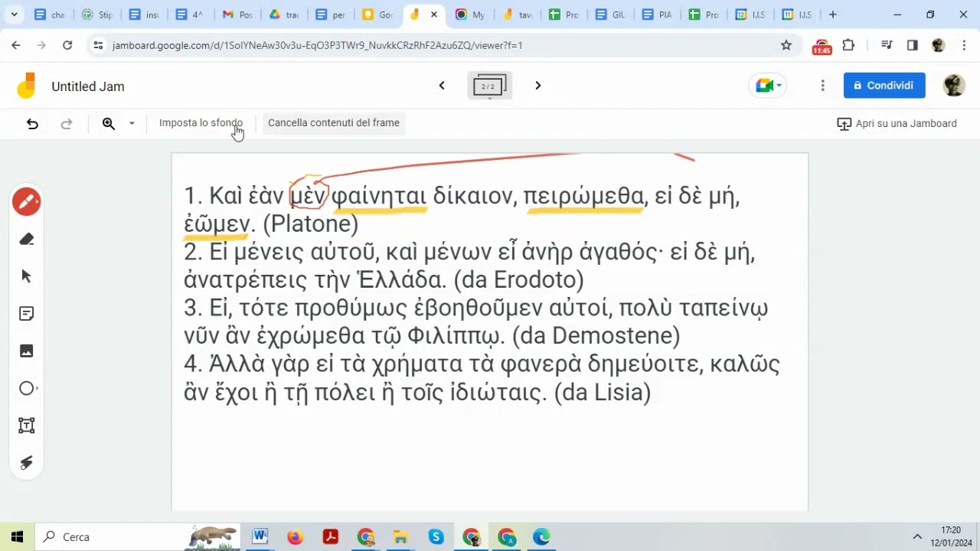Click the Jamboard logo
This screenshot has width=980, height=551.
(x=27, y=86)
